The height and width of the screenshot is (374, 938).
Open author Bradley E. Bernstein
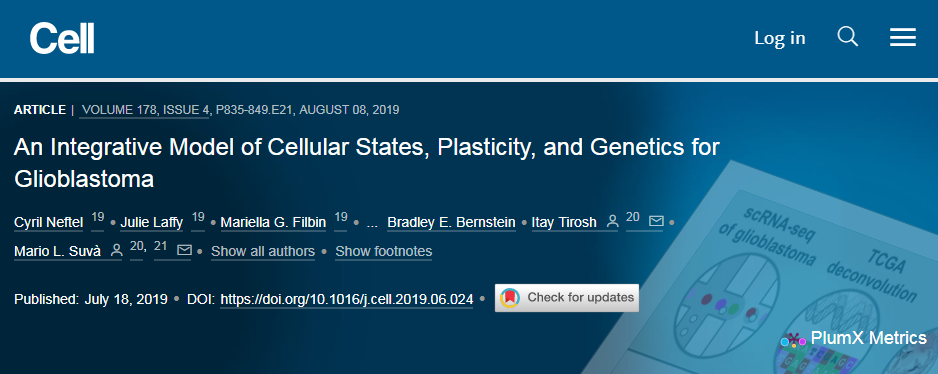click(x=451, y=223)
